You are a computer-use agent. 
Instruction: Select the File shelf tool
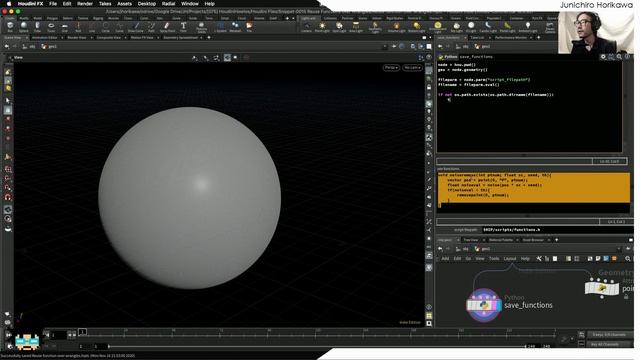(249, 27)
